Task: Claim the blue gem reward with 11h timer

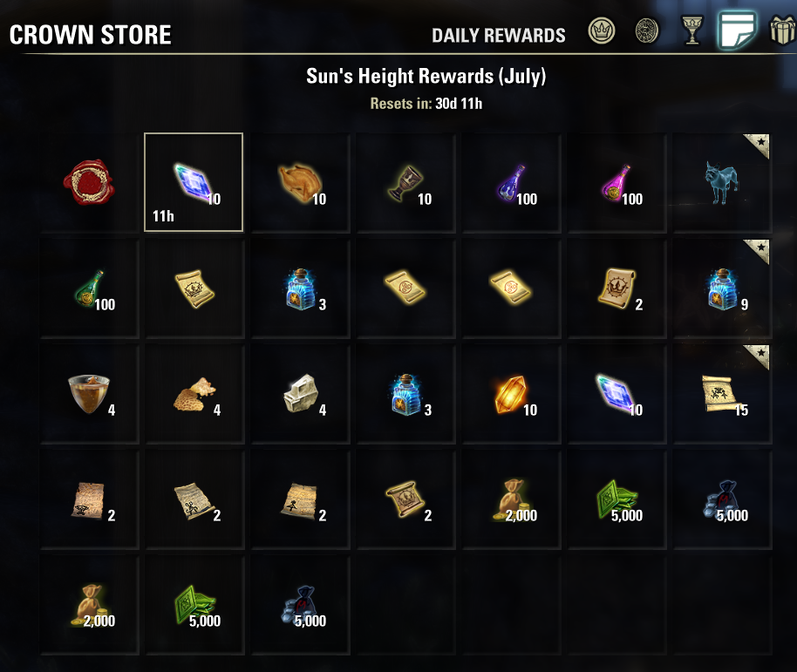Action: coord(194,182)
